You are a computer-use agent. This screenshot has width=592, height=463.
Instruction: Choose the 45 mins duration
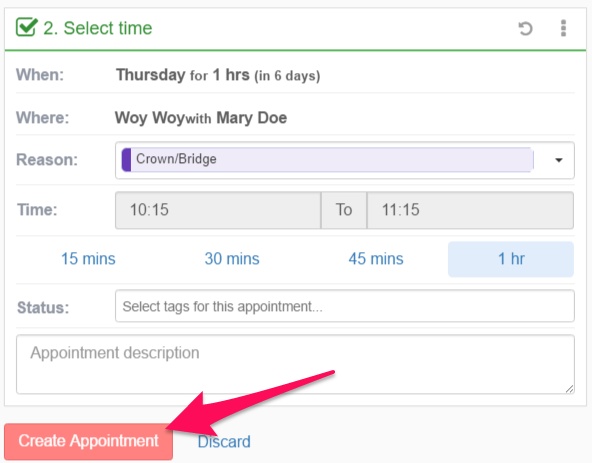click(x=376, y=259)
